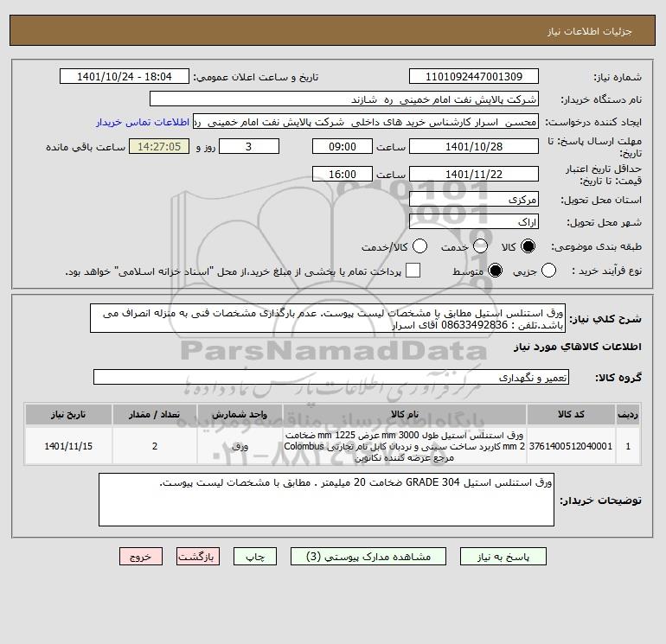Click the goods code cell 376140051204​0001
The width and height of the screenshot is (666, 644).
571,446
